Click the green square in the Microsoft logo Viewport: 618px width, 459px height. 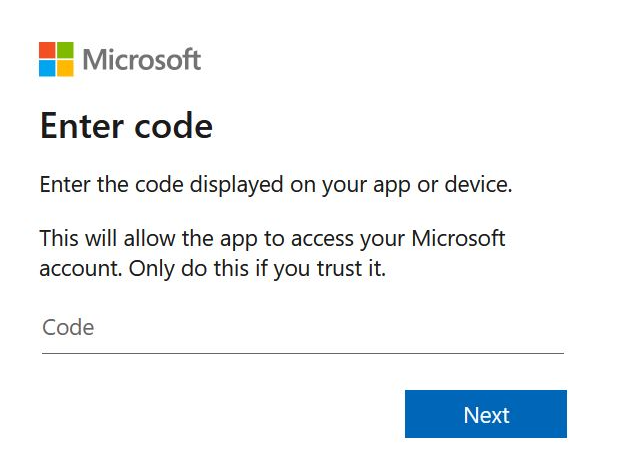pos(65,50)
